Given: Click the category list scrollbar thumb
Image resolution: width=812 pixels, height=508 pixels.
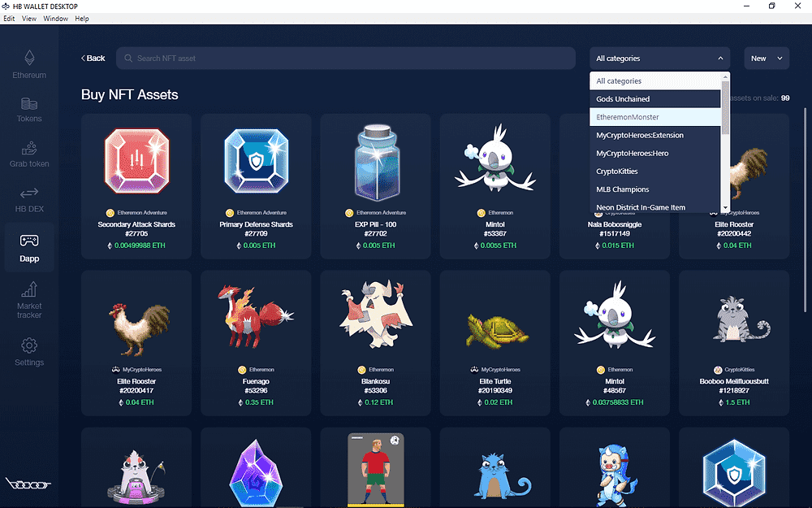Looking at the screenshot, I should [725, 108].
